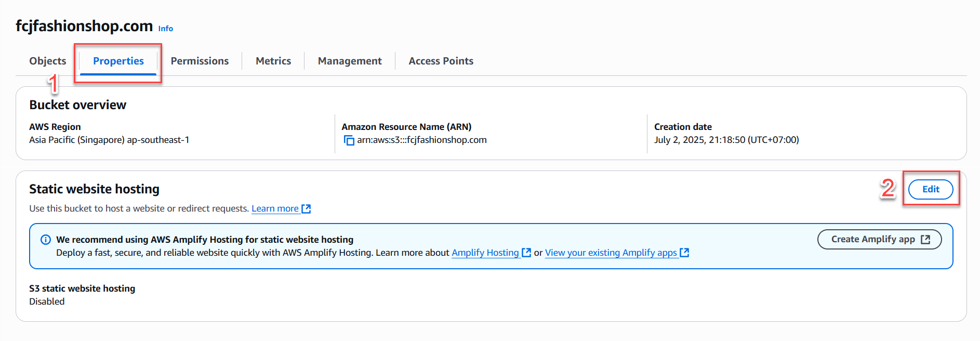
Task: Select the Management tab
Action: 350,61
